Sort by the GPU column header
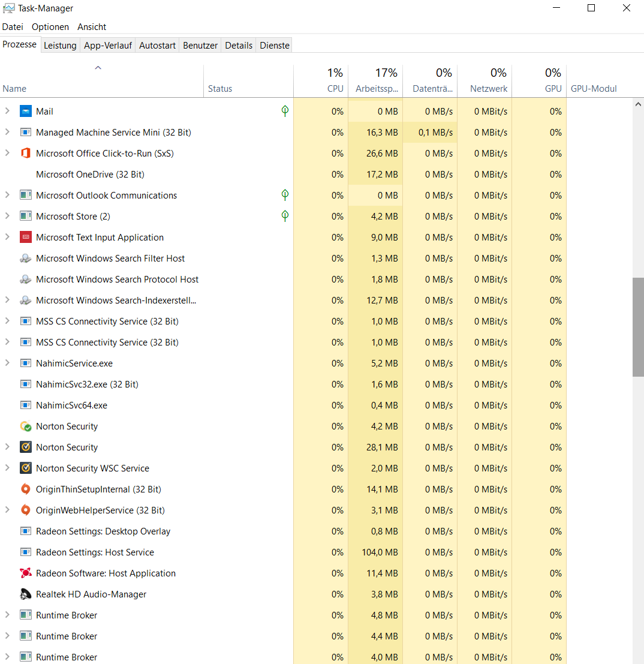The image size is (644, 664). click(x=540, y=82)
